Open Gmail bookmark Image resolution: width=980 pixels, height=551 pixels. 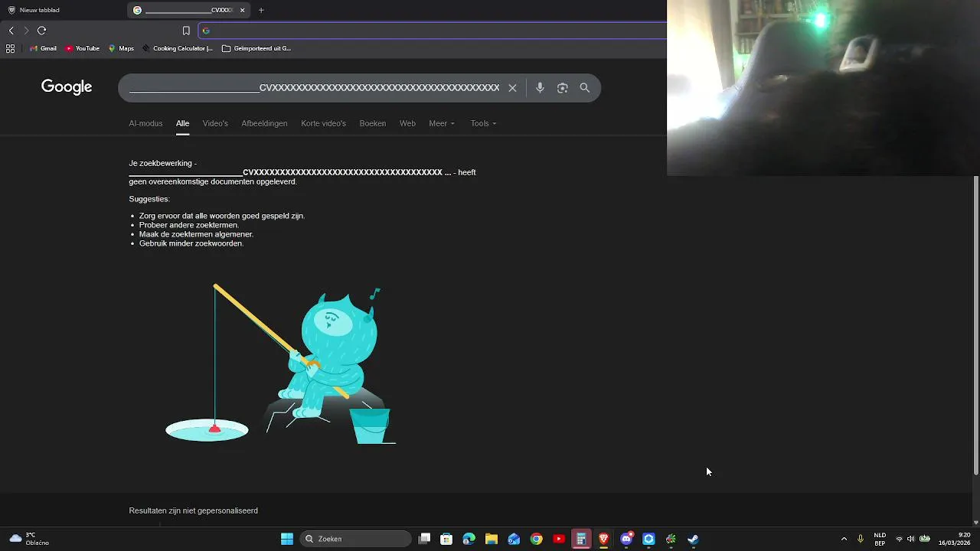(x=43, y=48)
